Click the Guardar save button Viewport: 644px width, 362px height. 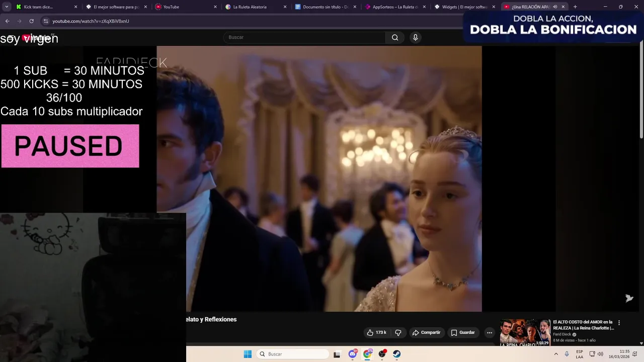(x=463, y=332)
